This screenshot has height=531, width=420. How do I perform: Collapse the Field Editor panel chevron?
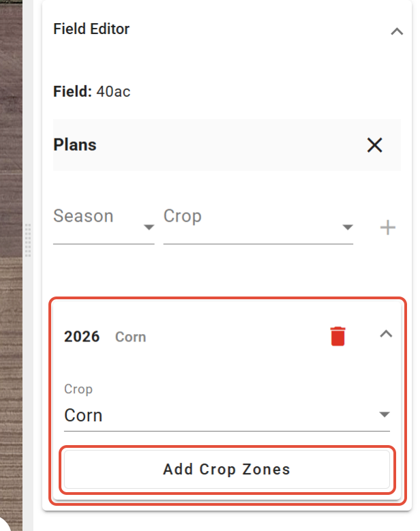pos(396,31)
